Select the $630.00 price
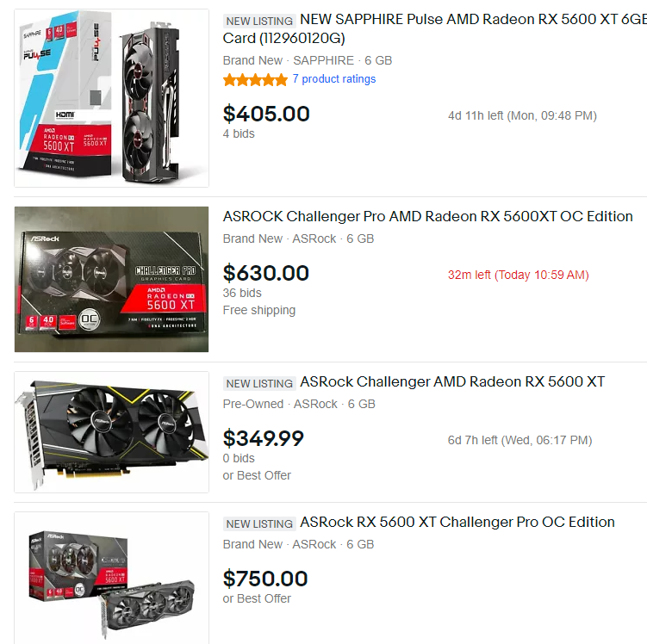The height and width of the screenshot is (644, 647). 266,273
